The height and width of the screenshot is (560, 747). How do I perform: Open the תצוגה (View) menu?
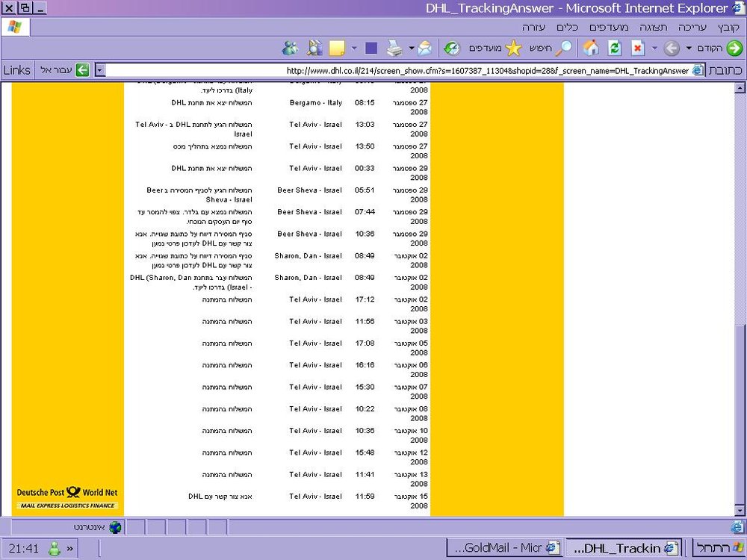[x=654, y=27]
